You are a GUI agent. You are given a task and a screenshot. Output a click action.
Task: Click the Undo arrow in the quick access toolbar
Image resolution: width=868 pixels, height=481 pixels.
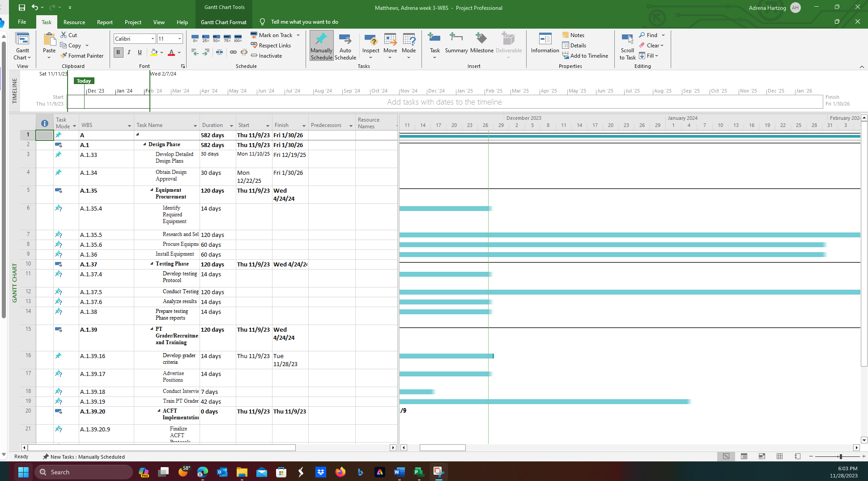[x=34, y=8]
